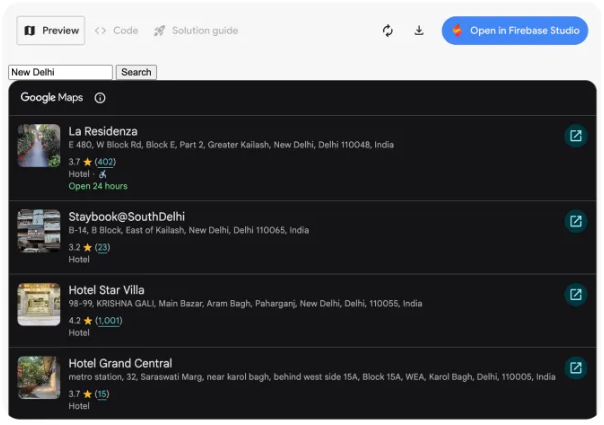Switch to the Code tab
Screen dimensions: 604x425
coord(117,31)
